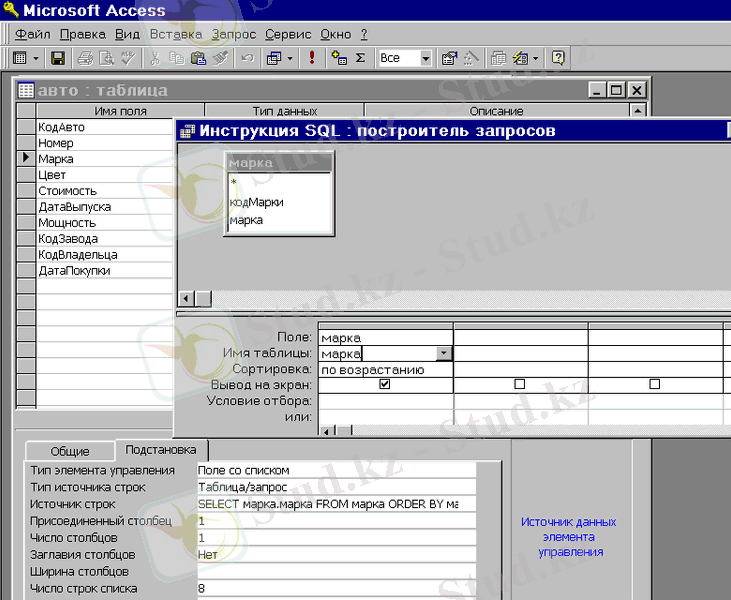
Task: Select the кодМарки field in table list
Action: tap(256, 202)
